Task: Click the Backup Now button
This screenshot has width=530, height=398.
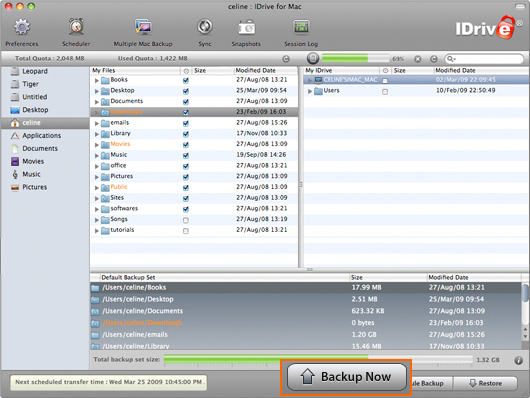Action: [x=346, y=377]
